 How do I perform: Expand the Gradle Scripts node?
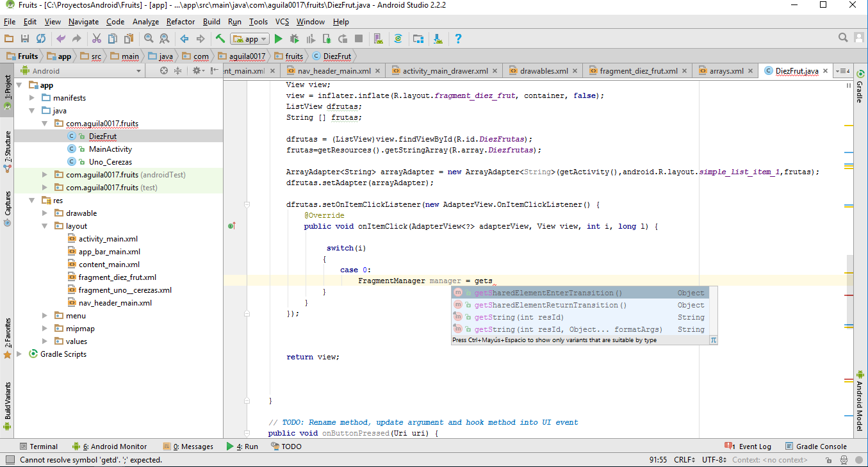19,354
